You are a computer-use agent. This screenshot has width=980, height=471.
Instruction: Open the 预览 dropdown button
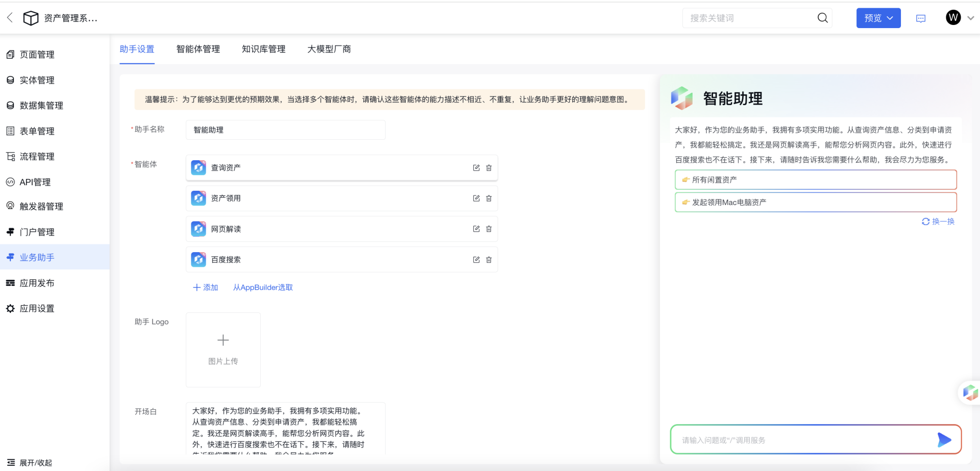click(x=878, y=18)
